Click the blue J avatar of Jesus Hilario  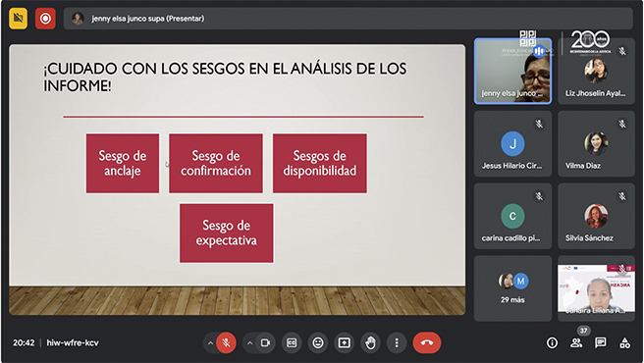(512, 143)
